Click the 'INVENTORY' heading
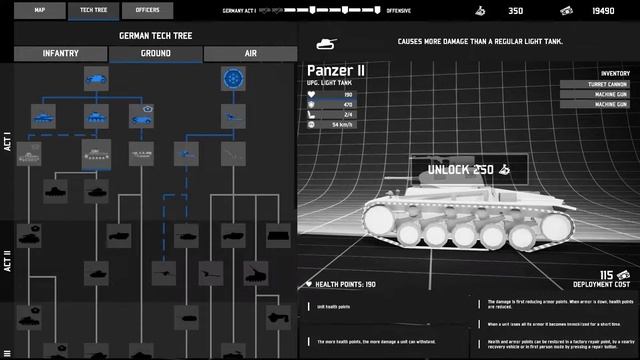 (615, 73)
